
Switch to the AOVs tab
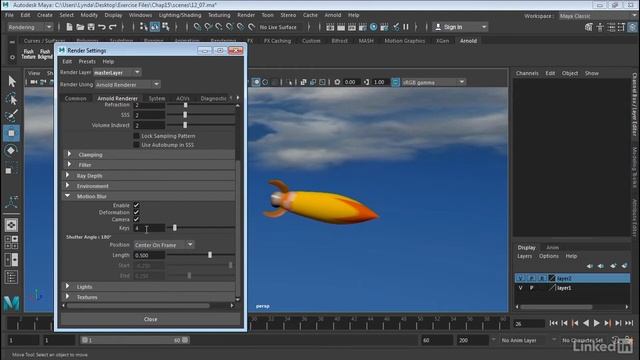[183, 98]
